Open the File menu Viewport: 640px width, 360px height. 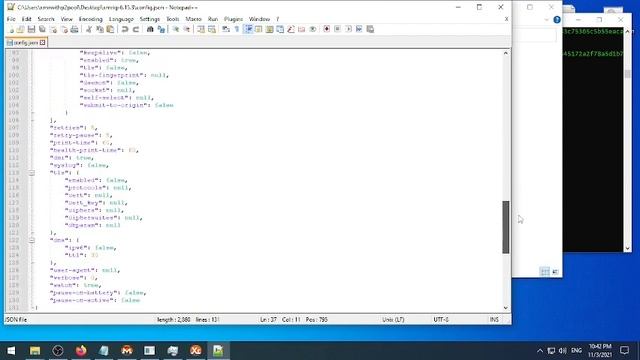11,19
